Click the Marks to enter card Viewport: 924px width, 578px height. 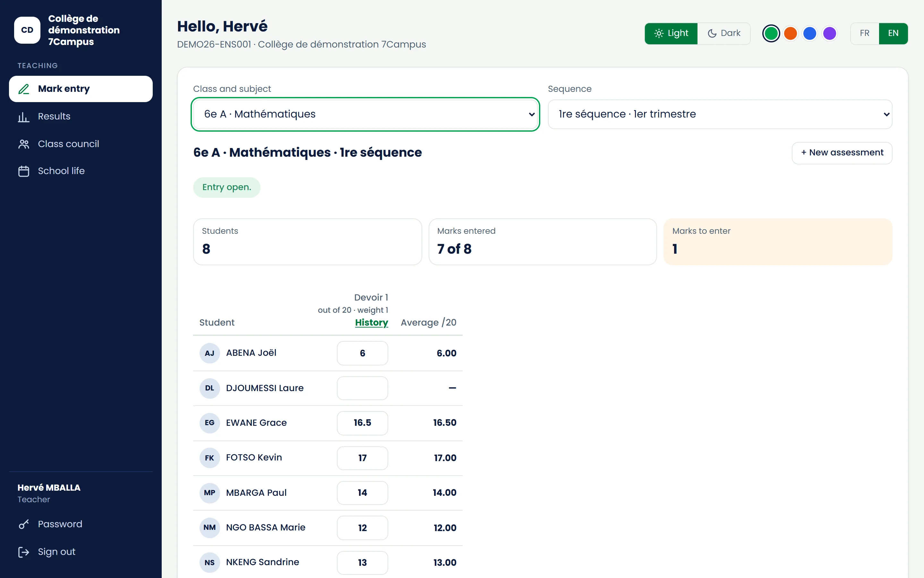778,241
